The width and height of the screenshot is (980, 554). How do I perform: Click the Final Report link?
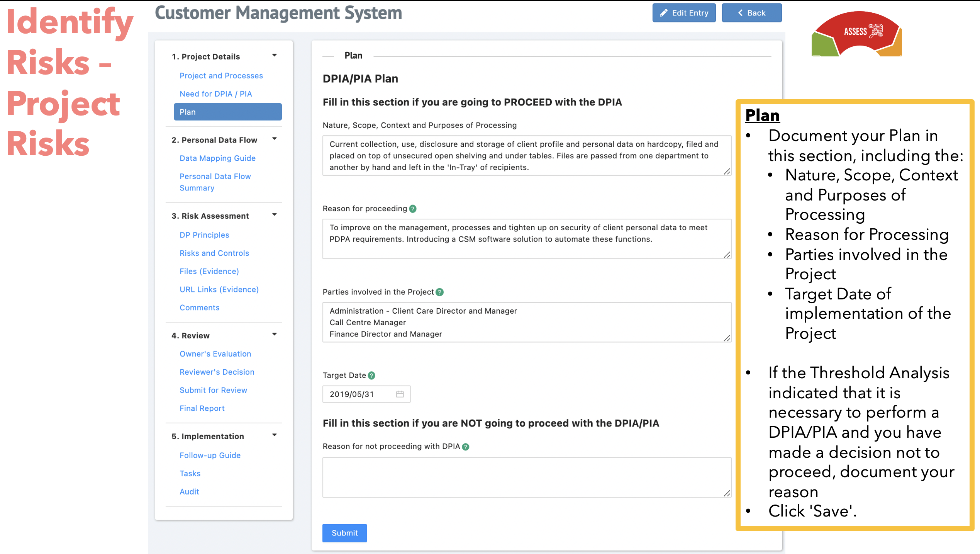click(x=202, y=408)
